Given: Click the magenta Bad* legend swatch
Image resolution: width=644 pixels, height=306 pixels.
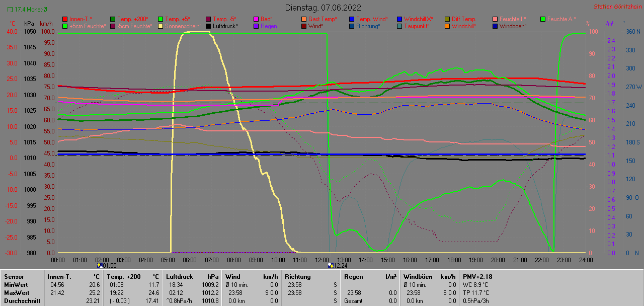Looking at the screenshot, I should click(x=256, y=19).
